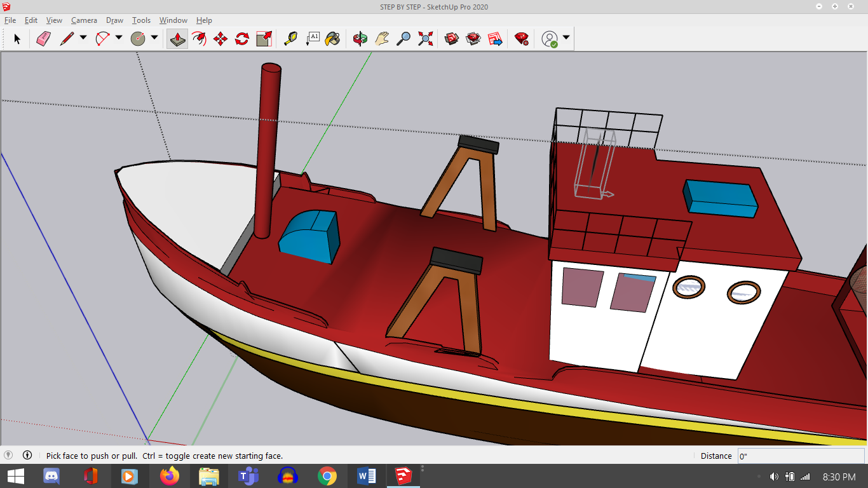The height and width of the screenshot is (488, 868).
Task: Select the Circle shape tool
Action: [138, 39]
